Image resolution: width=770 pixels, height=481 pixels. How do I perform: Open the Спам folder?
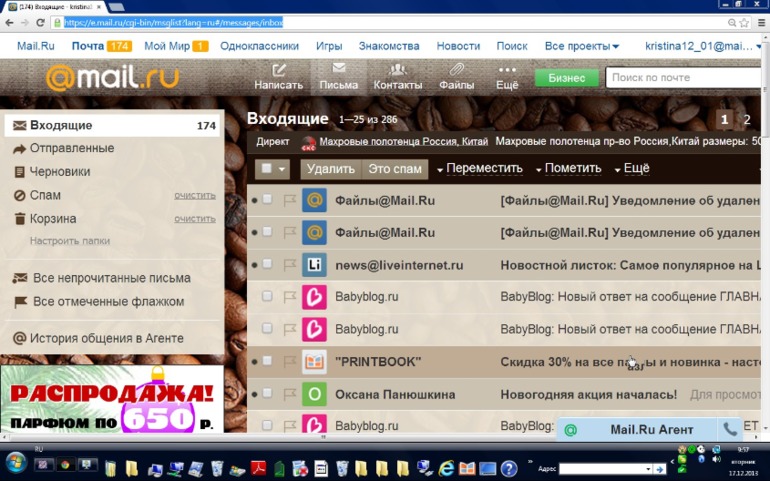[45, 196]
